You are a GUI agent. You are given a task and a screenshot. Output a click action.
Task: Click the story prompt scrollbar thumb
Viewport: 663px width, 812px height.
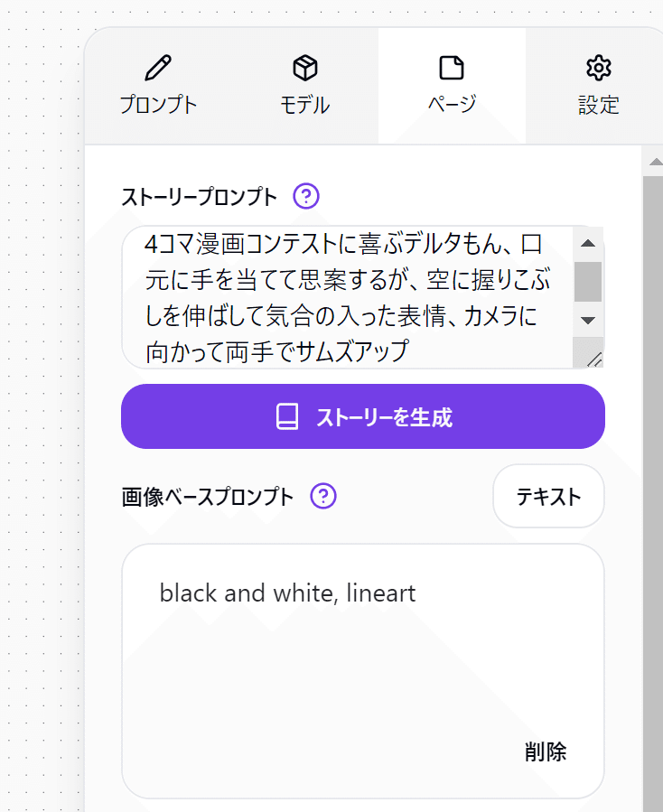(588, 280)
